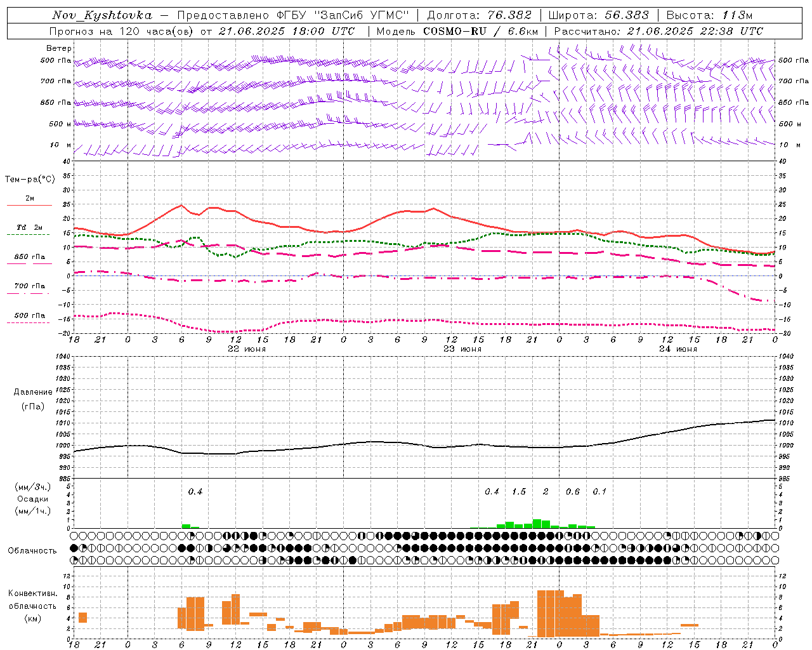Click the 'Модель COSMO-RU / 6.6км' text
The width and height of the screenshot is (812, 650).
(x=457, y=31)
